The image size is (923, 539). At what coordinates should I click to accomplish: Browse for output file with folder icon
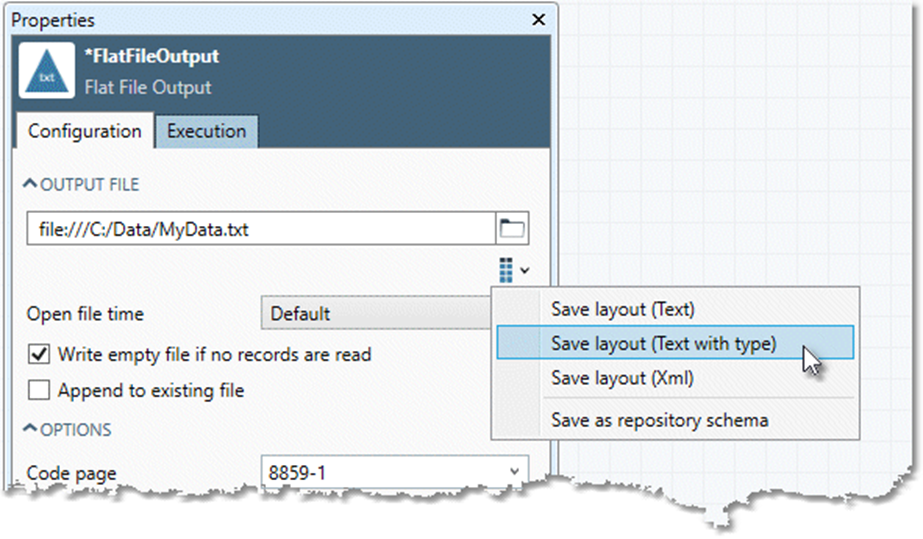[x=512, y=229]
